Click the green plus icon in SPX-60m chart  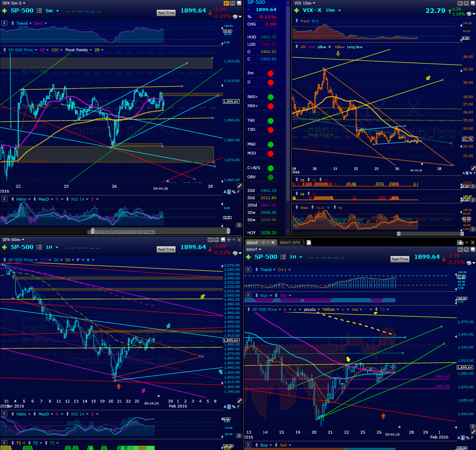5,247
